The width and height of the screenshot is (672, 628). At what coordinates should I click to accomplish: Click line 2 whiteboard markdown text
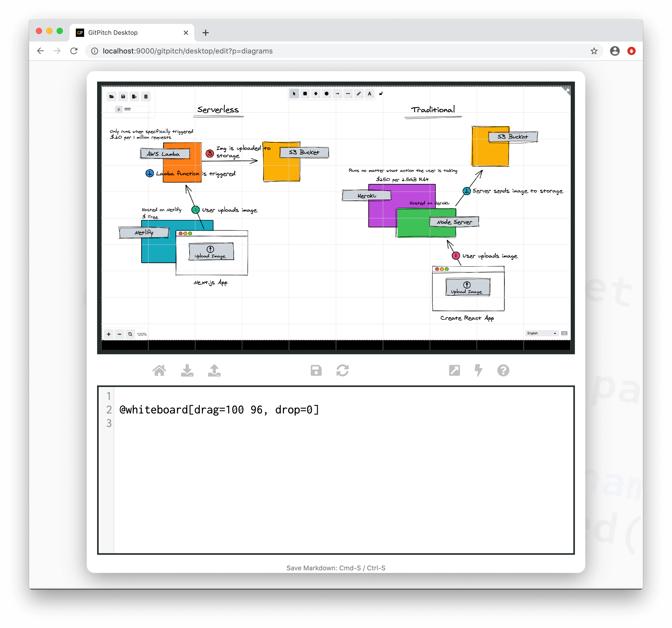(x=219, y=410)
